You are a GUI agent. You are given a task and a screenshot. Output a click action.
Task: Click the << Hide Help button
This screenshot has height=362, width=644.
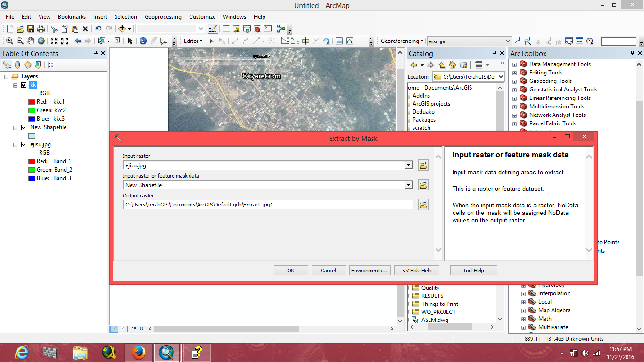[417, 271]
